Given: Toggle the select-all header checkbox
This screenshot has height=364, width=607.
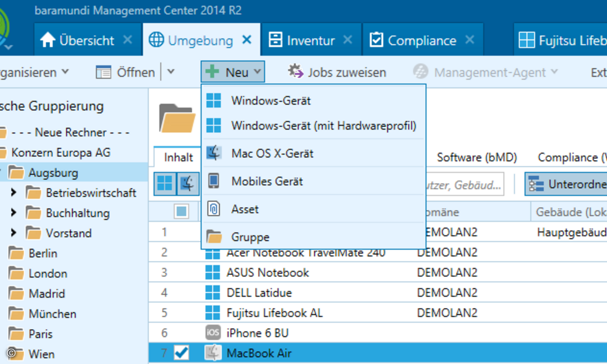Looking at the screenshot, I should point(181,211).
